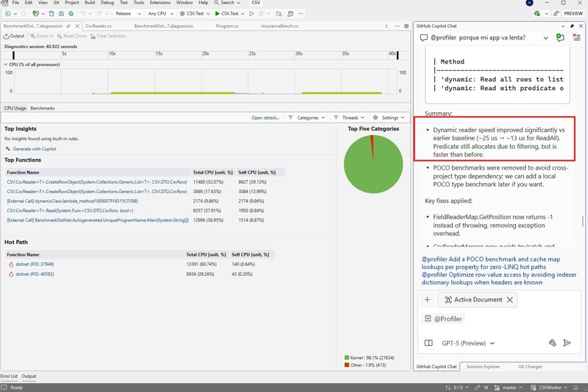
Task: Remove the Active Document context chip
Action: coord(510,300)
